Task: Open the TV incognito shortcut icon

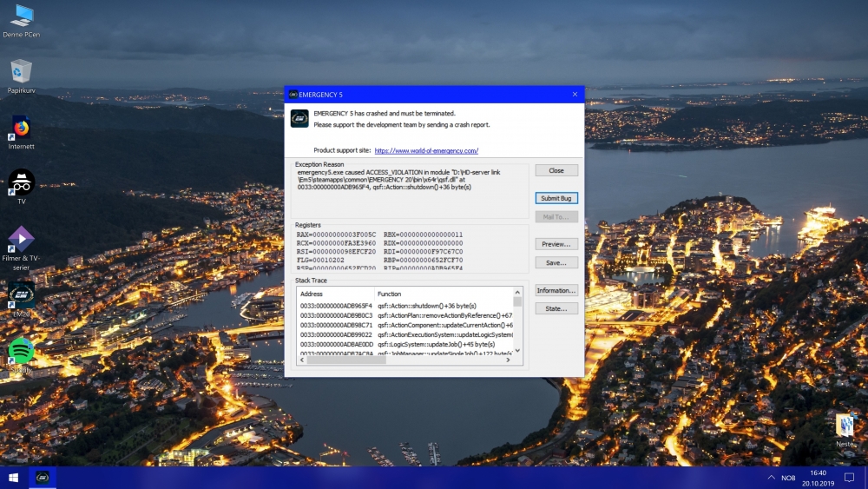Action: click(22, 187)
